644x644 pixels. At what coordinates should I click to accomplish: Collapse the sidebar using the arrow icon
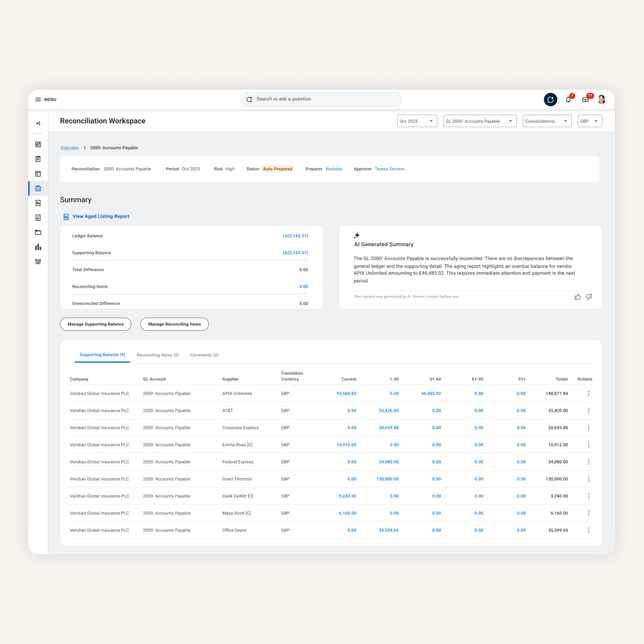[38, 123]
